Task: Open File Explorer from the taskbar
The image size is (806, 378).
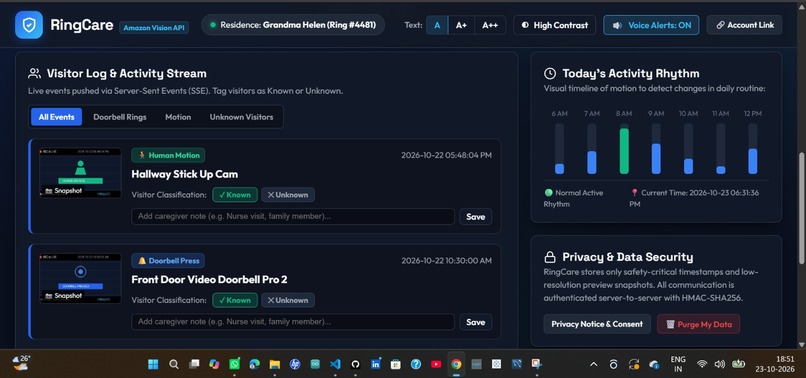Action: click(274, 364)
